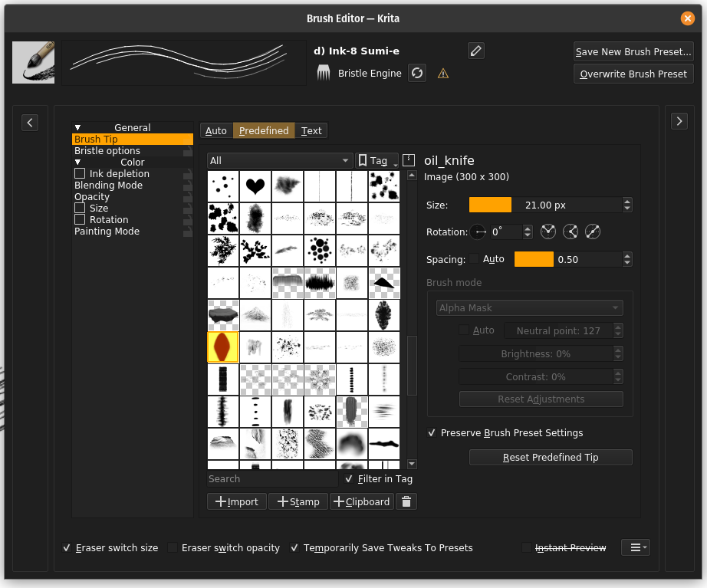Image resolution: width=707 pixels, height=588 pixels.
Task: Click the horizontal flip rotation dial icon
Action: point(480,232)
